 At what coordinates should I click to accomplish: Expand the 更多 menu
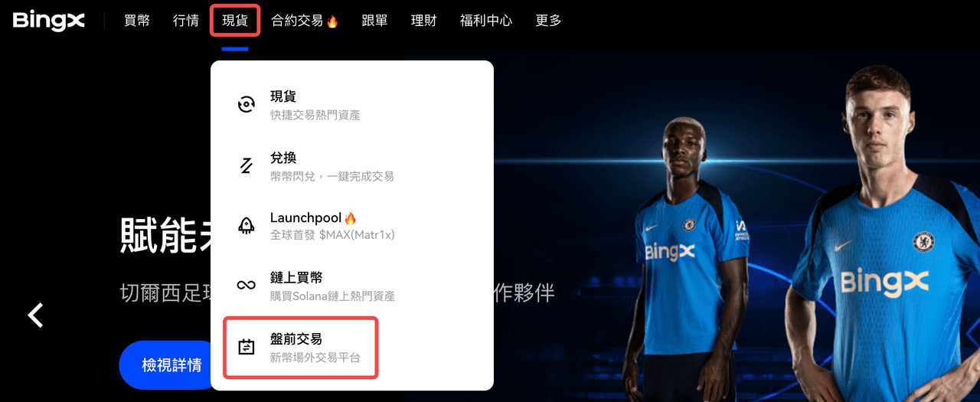pyautogui.click(x=549, y=21)
